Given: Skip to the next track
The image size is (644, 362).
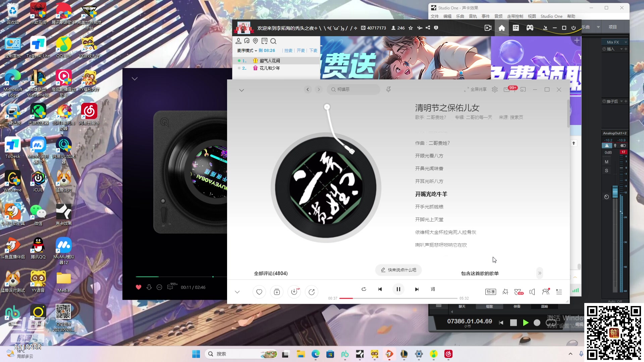Looking at the screenshot, I should click(417, 289).
